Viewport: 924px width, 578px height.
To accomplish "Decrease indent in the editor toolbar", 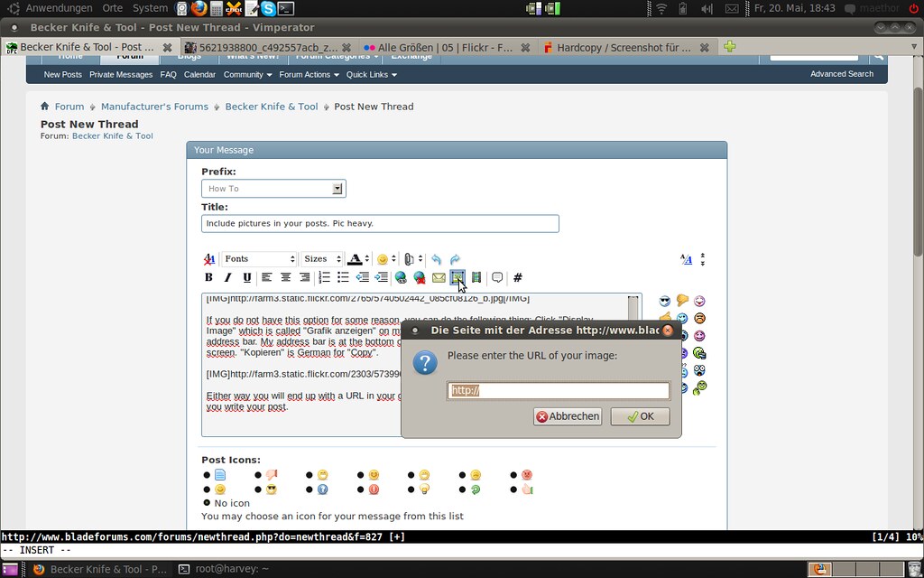I will click(x=363, y=277).
